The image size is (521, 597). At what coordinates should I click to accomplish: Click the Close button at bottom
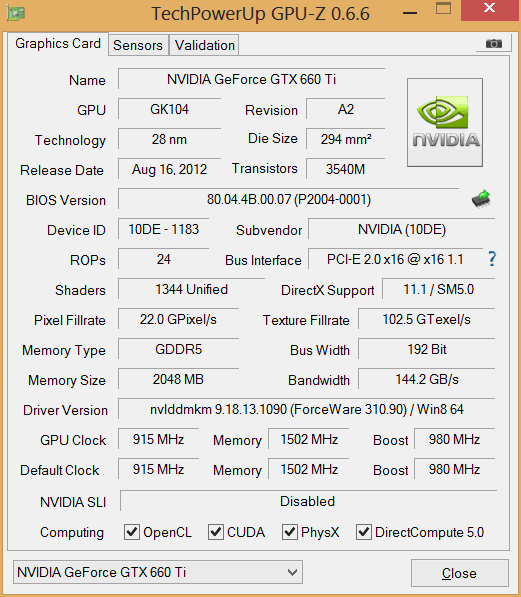tap(460, 573)
